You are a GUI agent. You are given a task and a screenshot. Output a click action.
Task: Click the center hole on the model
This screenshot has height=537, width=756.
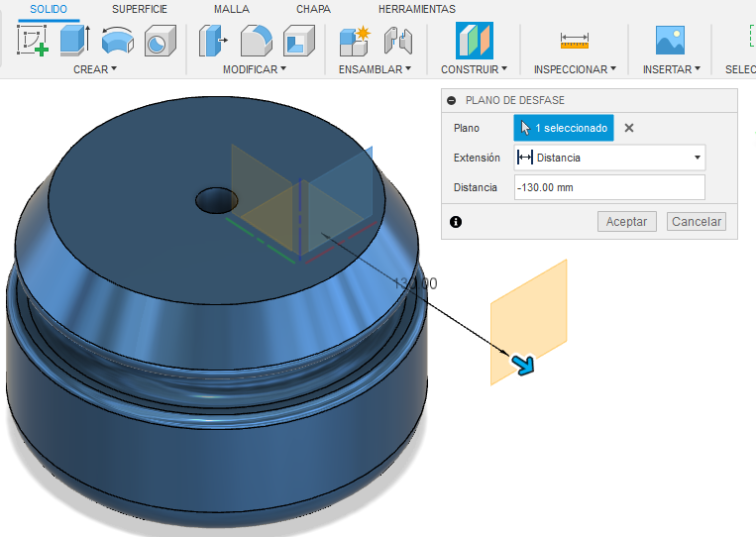click(216, 200)
